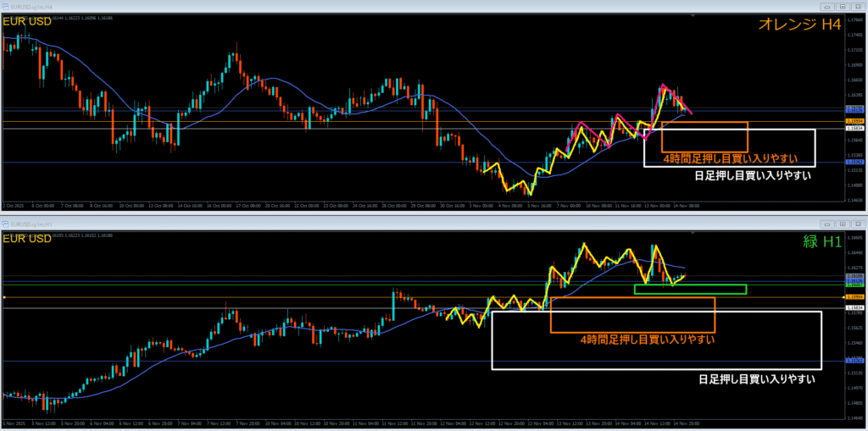This screenshot has width=868, height=431.
Task: Click white '日足押し目買い入りやすい' text on H4 chart
Action: click(753, 176)
